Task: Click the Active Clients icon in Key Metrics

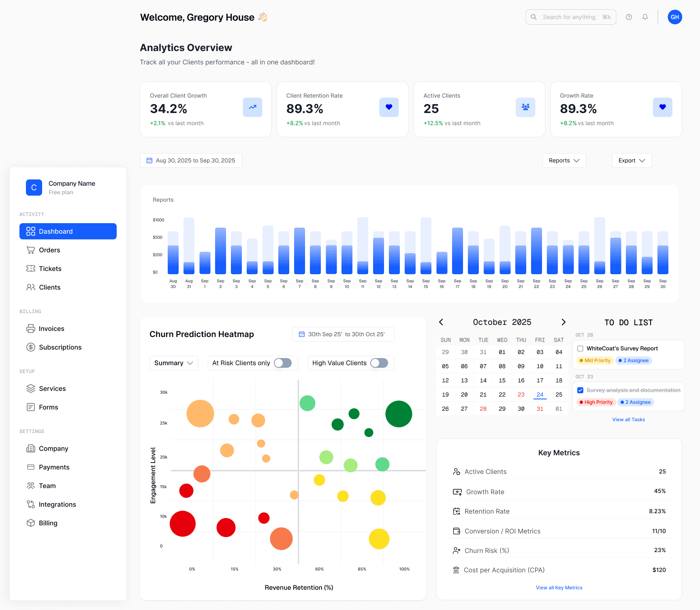Action: pyautogui.click(x=457, y=471)
